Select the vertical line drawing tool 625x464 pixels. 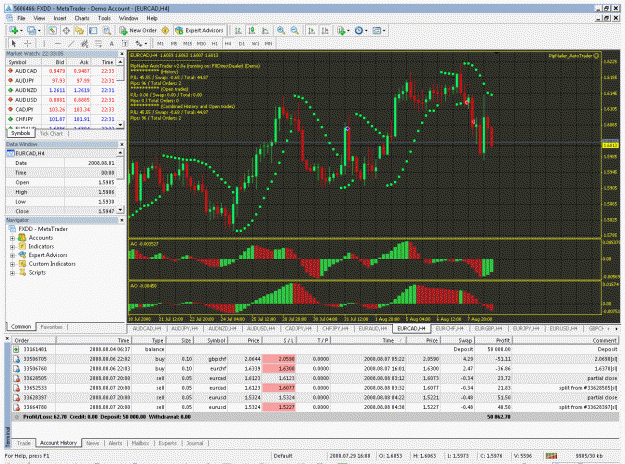(44, 43)
